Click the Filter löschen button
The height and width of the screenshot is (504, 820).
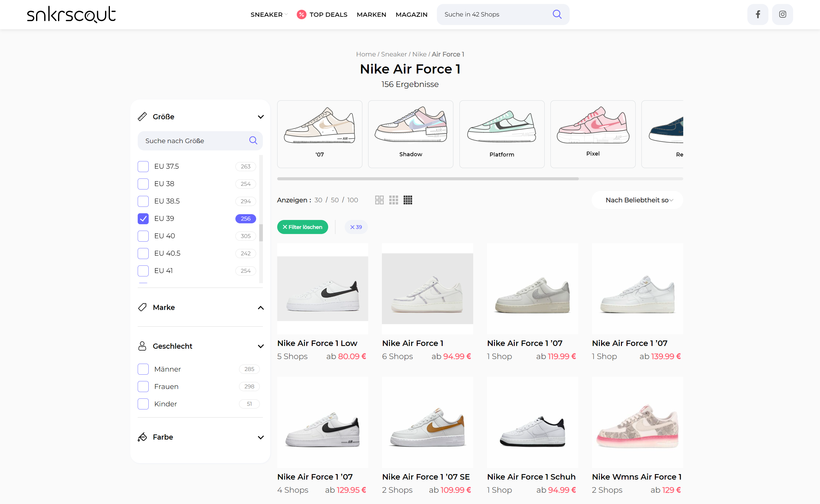303,227
